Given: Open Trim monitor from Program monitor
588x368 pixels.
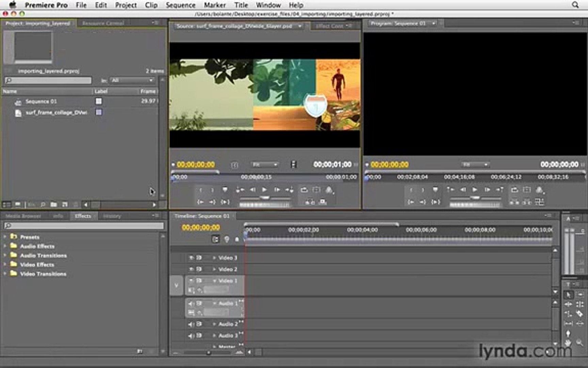Looking at the screenshot, I should [x=539, y=202].
